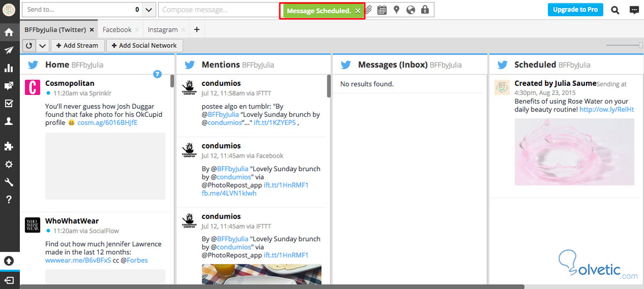
Task: Open the wwwear.me/B6vBFxS link
Action: click(78, 261)
